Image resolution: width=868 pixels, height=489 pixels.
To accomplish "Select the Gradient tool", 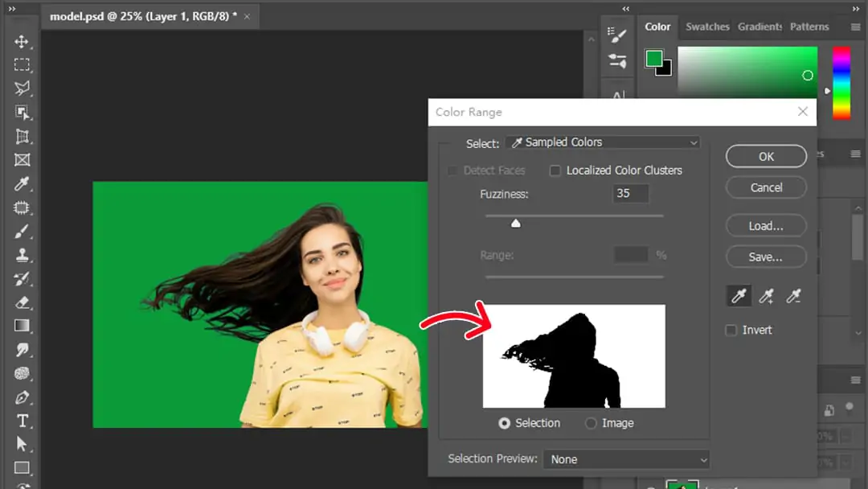I will [22, 326].
